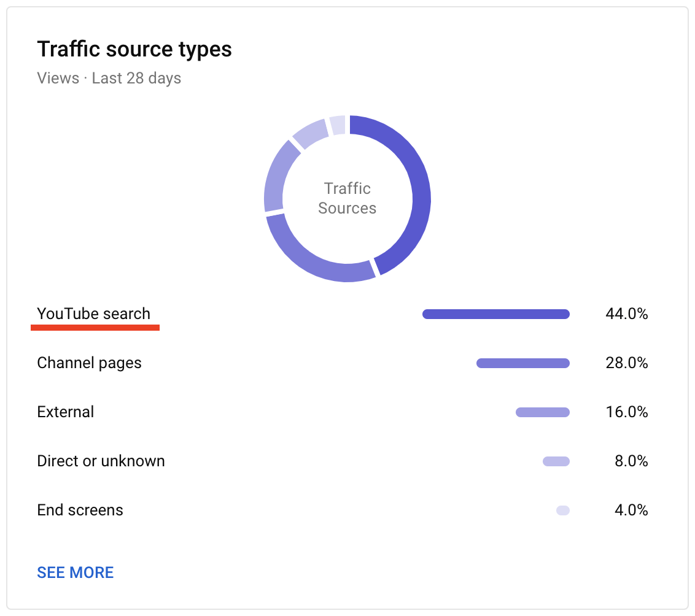The image size is (695, 616).
Task: Select the YouTube search row label
Action: point(93,314)
